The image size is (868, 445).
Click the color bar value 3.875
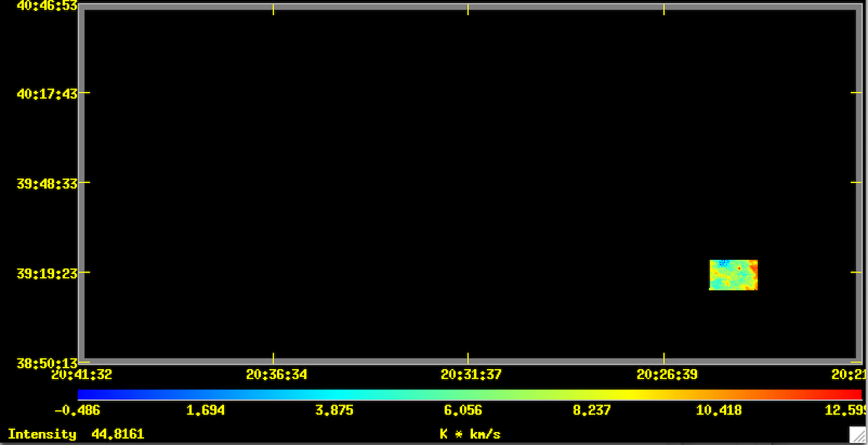click(x=334, y=411)
